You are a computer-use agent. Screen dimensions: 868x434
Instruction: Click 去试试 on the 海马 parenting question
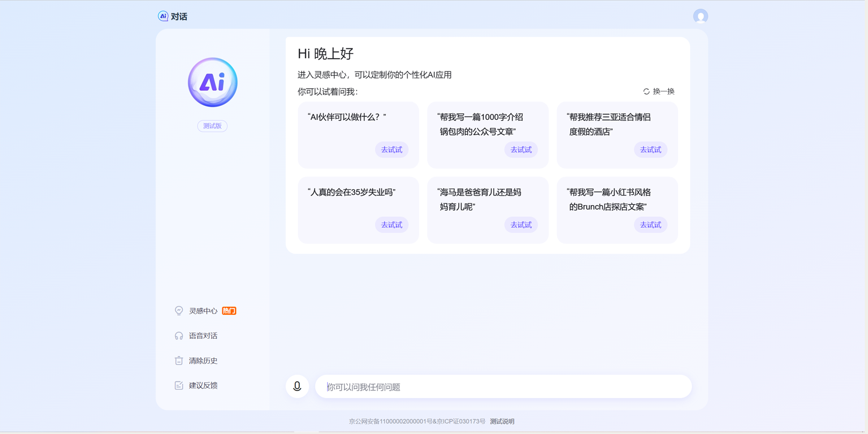[x=520, y=225]
